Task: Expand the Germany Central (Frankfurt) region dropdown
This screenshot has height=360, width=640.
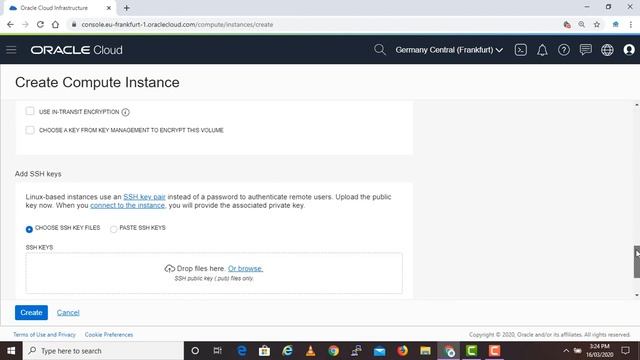Action: click(x=449, y=50)
